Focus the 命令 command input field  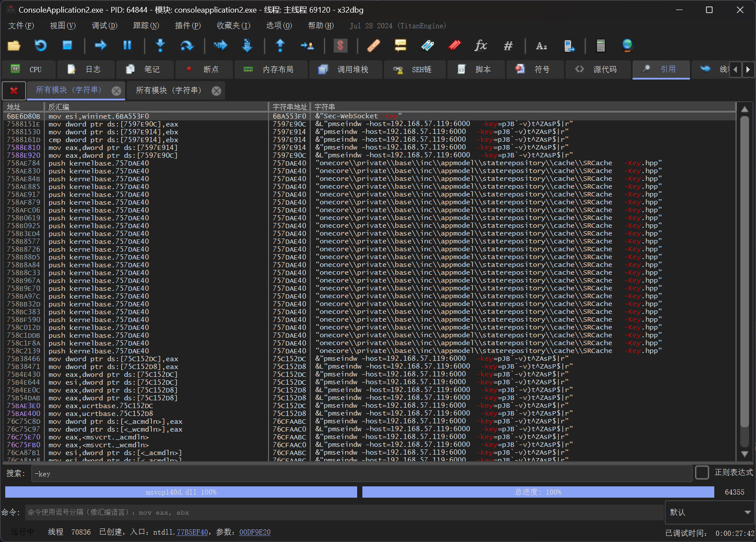tap(344, 512)
